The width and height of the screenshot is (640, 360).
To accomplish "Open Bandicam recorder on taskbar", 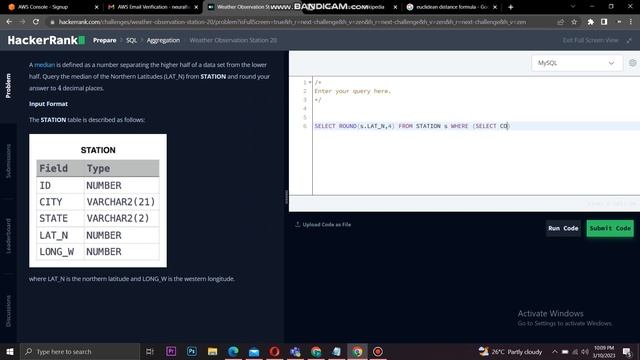I will (378, 351).
